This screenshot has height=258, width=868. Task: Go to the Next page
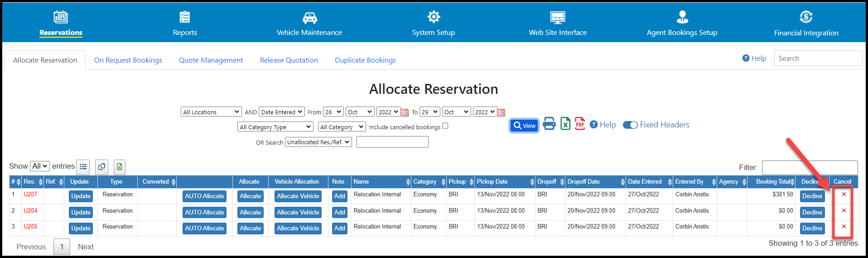pos(86,247)
